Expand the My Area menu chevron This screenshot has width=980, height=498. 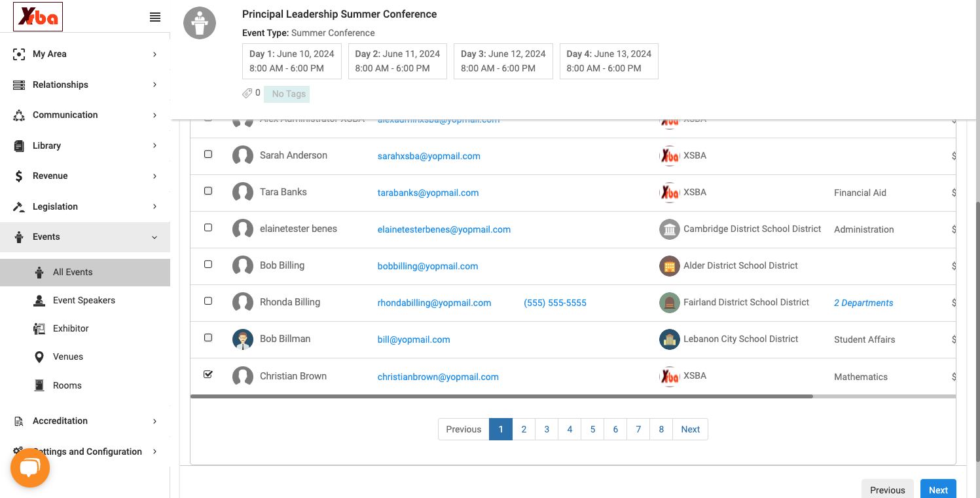tap(155, 54)
